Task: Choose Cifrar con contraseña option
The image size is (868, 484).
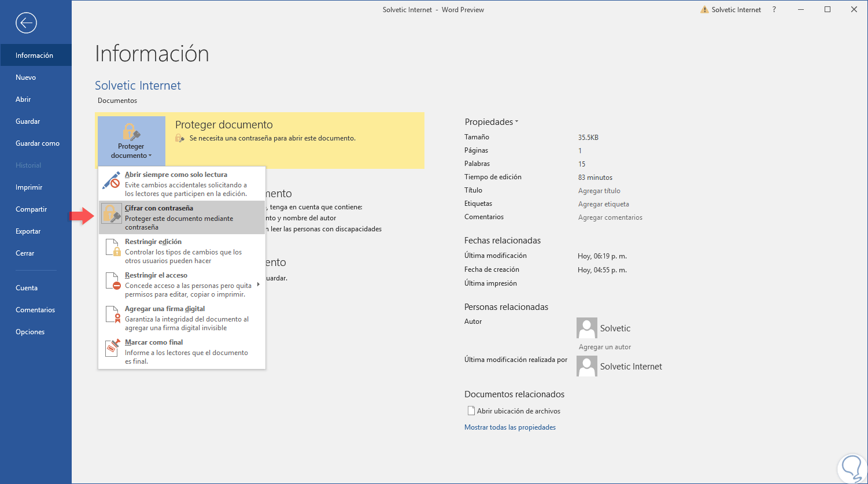Action: point(182,217)
